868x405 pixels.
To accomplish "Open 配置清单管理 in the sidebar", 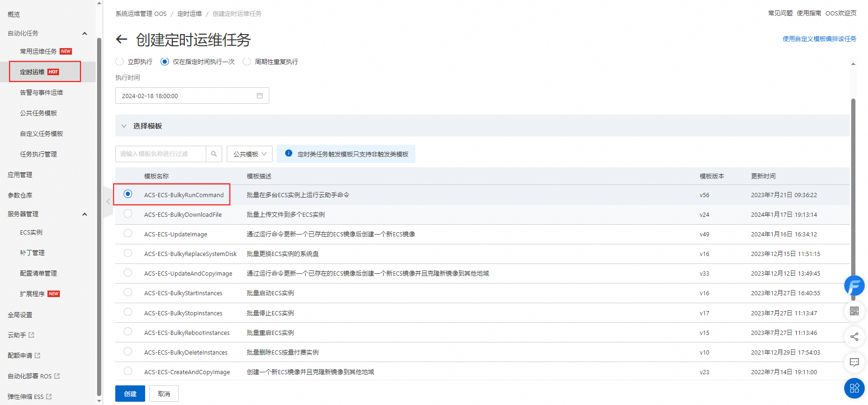I will coord(38,273).
